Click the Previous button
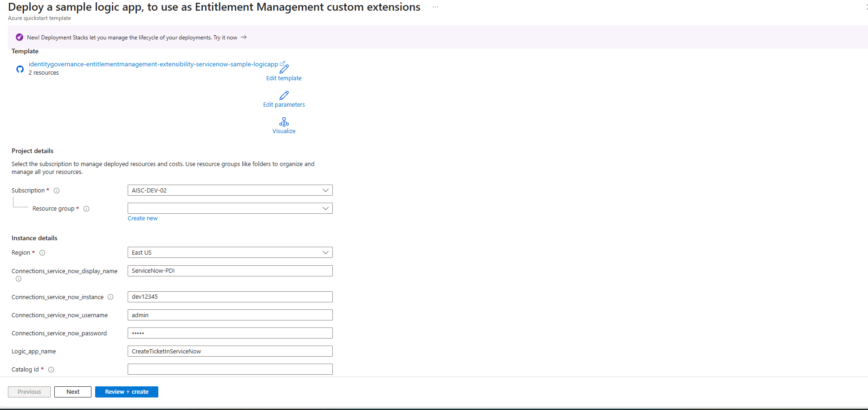 tap(29, 392)
